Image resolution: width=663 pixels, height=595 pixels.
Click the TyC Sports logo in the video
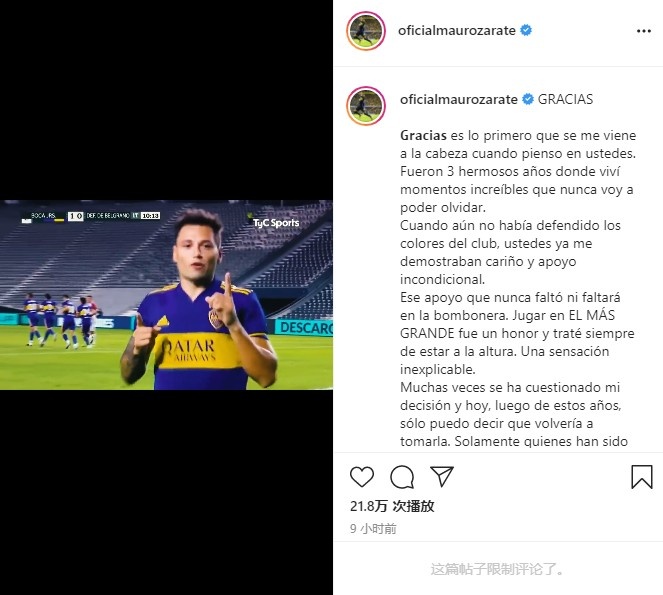[276, 222]
